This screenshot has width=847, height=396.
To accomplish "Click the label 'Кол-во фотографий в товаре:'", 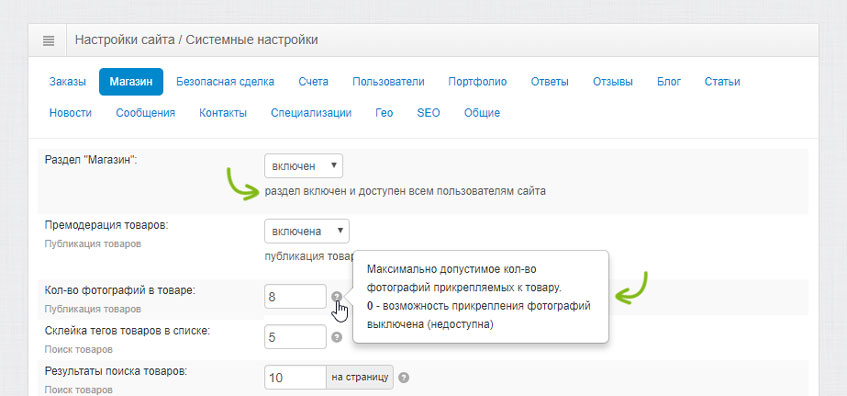I will coord(119,290).
